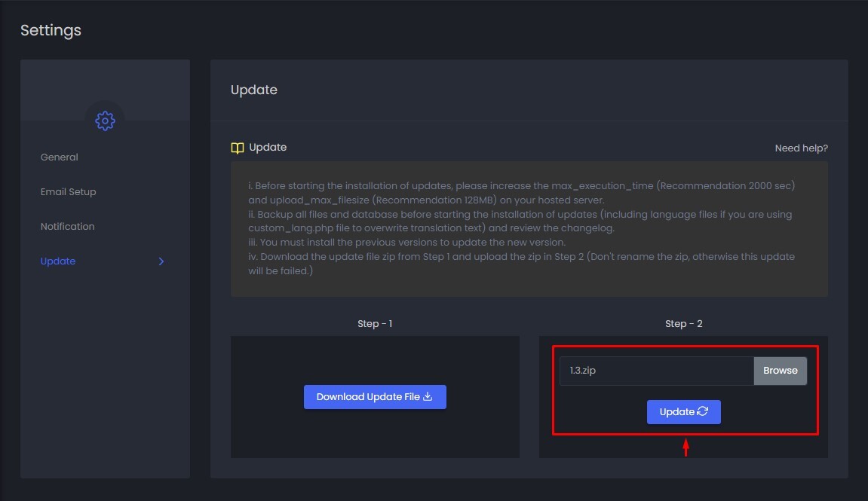Click Browse to choose a zip file
The width and height of the screenshot is (868, 501).
click(780, 371)
